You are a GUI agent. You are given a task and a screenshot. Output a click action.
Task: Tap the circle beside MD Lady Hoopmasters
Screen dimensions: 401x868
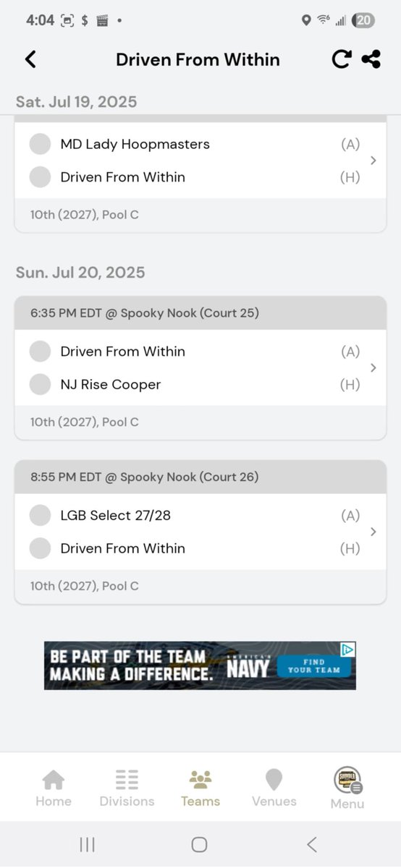tap(40, 144)
